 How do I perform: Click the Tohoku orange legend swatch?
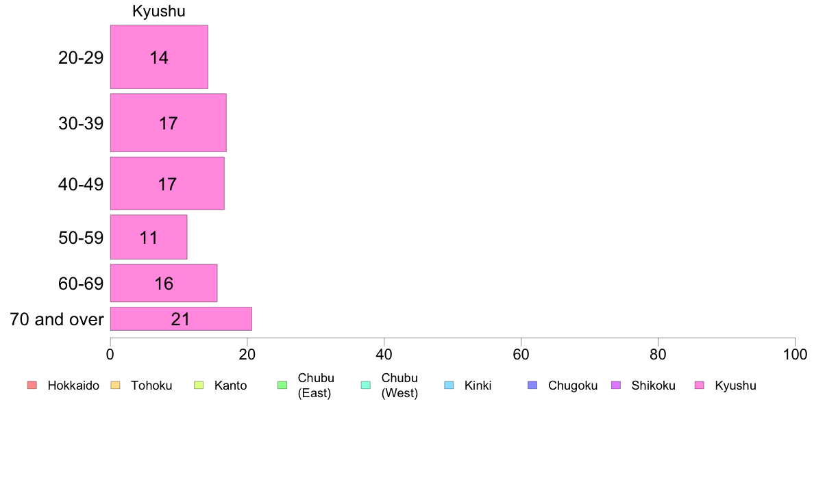[x=115, y=385]
